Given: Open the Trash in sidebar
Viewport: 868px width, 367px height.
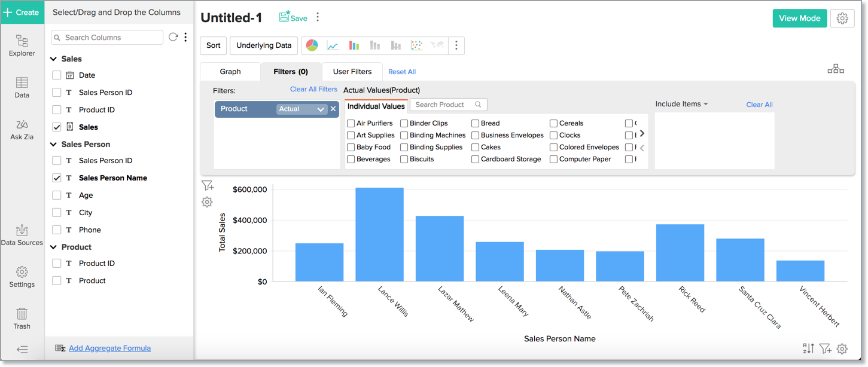Looking at the screenshot, I should (x=22, y=319).
